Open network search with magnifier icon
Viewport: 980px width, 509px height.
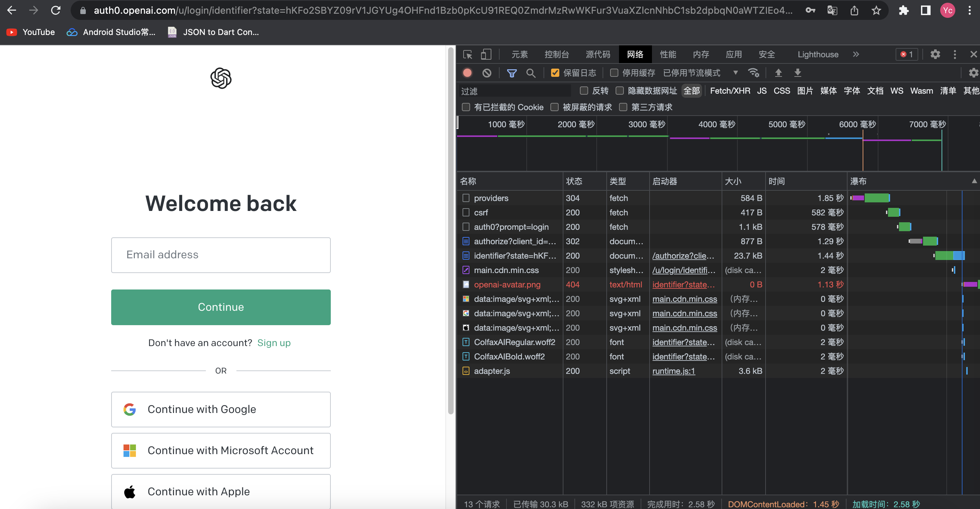pos(531,73)
